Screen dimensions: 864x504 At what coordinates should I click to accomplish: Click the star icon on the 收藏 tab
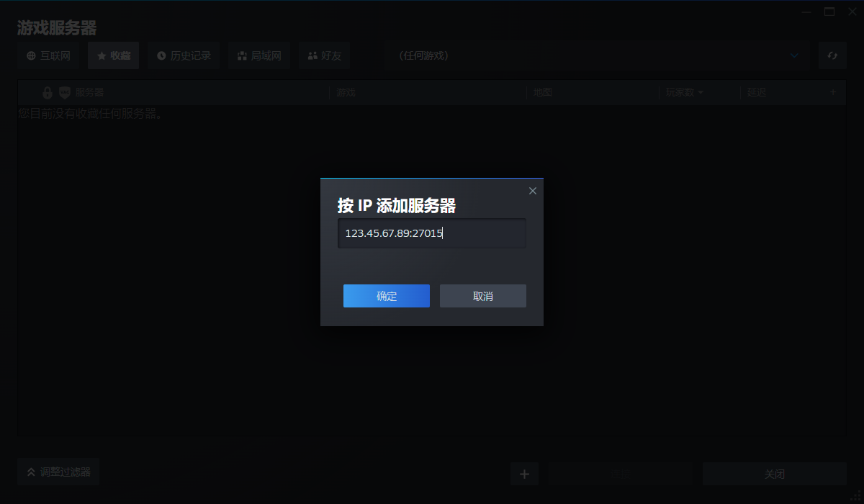point(101,55)
